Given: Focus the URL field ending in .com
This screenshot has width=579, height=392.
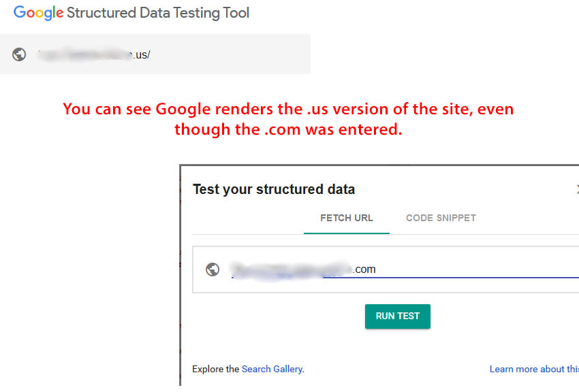Looking at the screenshot, I should [x=386, y=269].
